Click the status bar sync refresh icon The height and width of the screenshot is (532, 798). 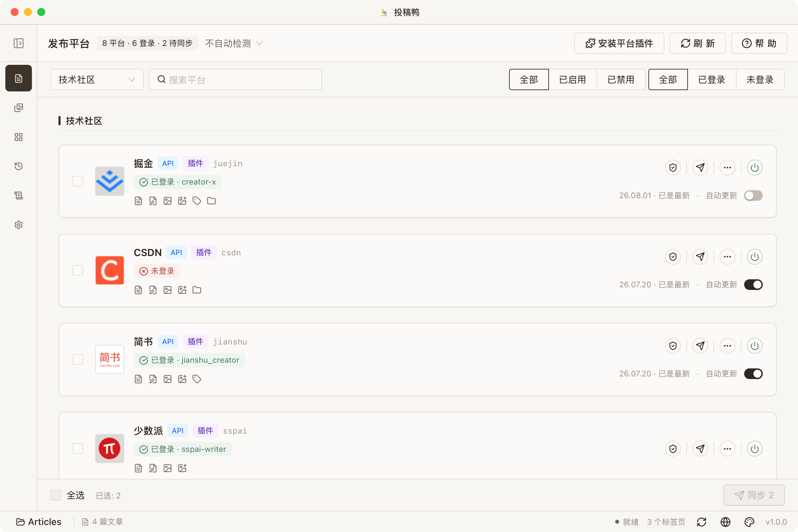[701, 522]
